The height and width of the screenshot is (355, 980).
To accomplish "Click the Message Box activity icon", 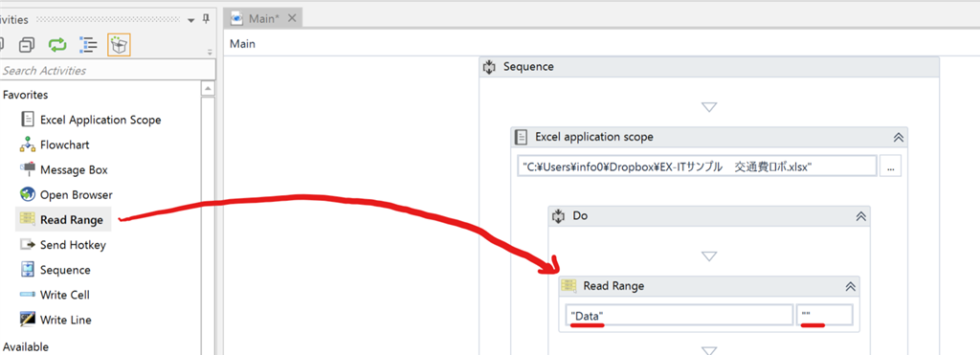I will 28,169.
